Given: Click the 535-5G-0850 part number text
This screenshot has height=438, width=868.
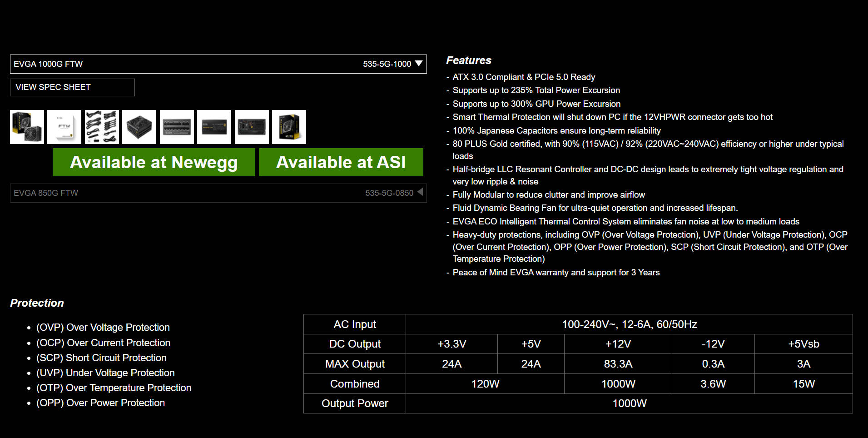Looking at the screenshot, I should click(389, 193).
